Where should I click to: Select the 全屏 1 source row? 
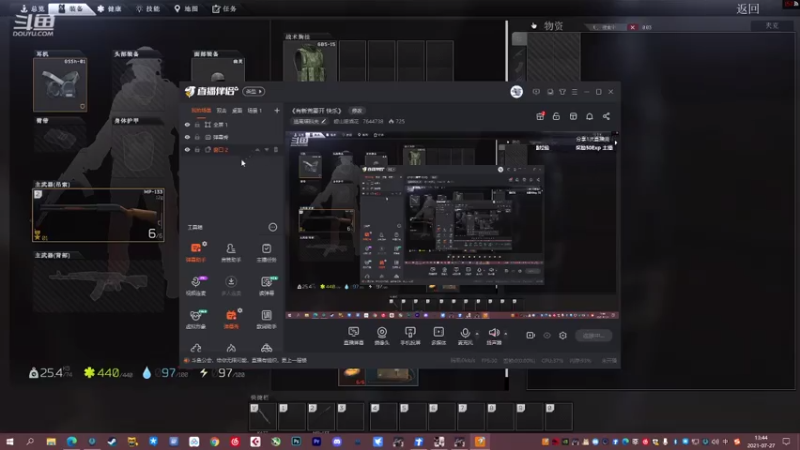pos(232,124)
